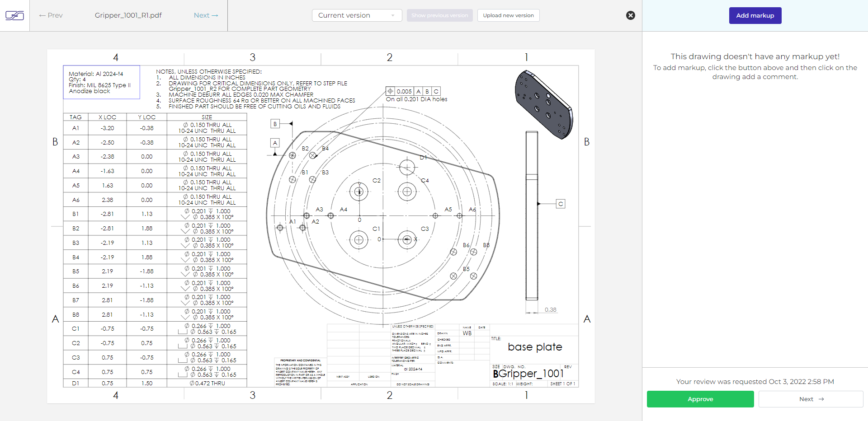Go to next drawing from top bar
Viewport: 868px width, 421px height.
(206, 15)
